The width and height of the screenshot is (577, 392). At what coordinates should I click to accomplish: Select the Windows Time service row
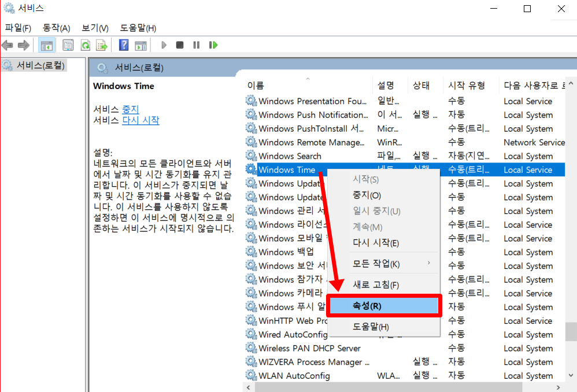[x=405, y=169]
